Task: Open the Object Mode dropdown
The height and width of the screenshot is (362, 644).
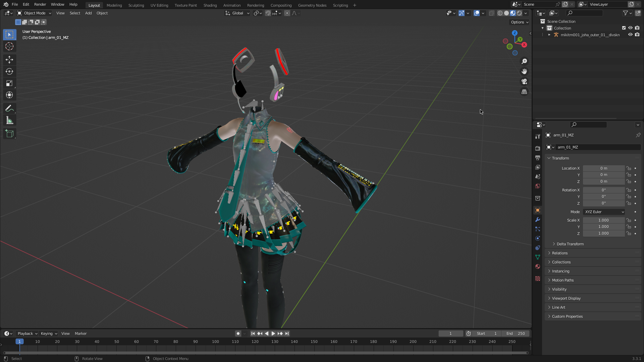Action: pos(34,13)
